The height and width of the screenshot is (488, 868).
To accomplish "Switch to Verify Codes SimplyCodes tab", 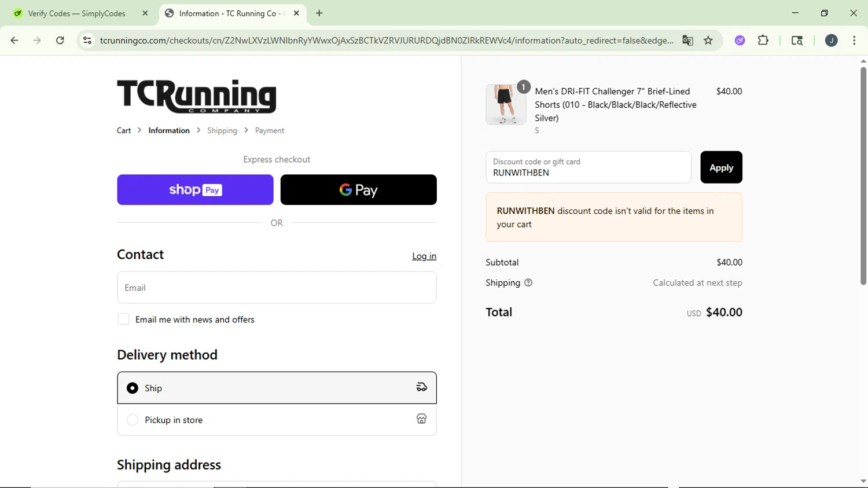I will tap(81, 13).
